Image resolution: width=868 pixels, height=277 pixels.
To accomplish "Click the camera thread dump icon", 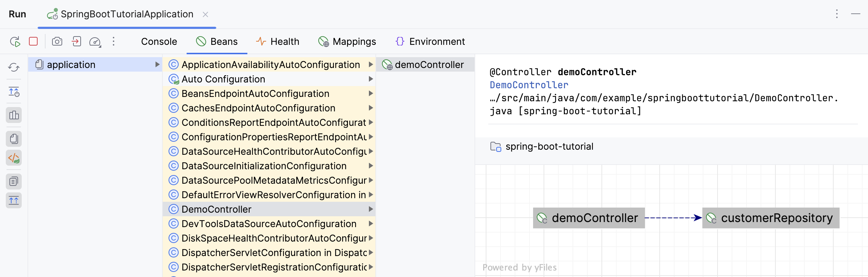I will (x=57, y=42).
